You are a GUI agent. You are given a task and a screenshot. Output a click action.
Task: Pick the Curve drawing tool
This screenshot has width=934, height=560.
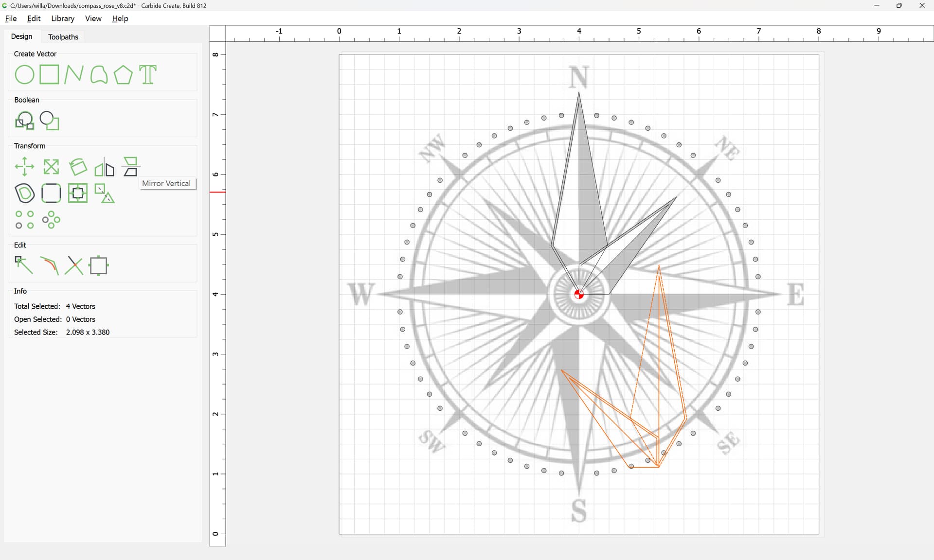[99, 75]
